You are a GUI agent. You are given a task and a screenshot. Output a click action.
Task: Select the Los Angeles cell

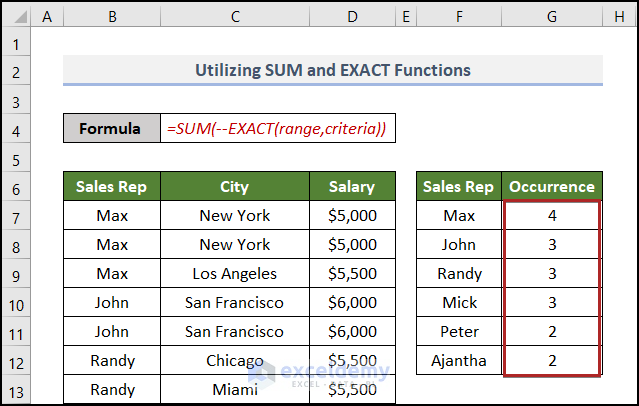(x=234, y=273)
